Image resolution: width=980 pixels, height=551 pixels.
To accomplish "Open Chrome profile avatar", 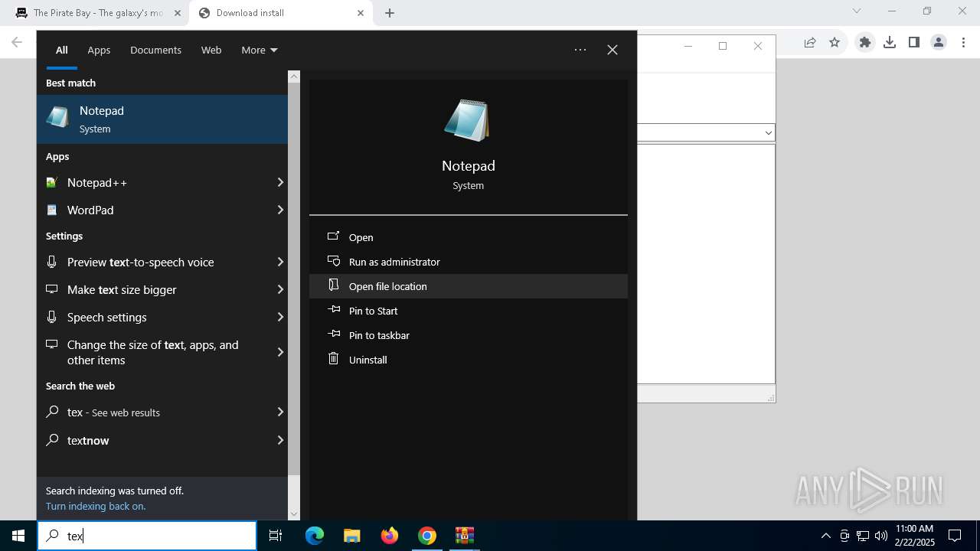I will (x=939, y=43).
